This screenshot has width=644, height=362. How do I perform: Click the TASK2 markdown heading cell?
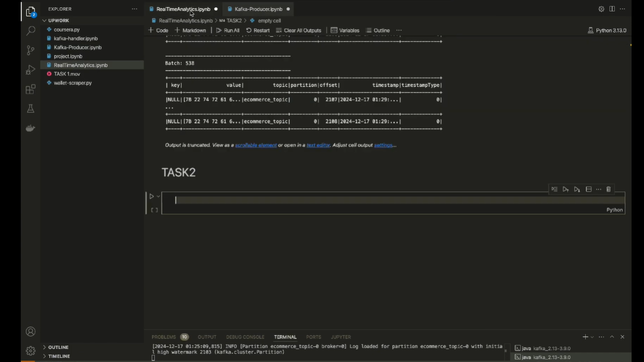pyautogui.click(x=178, y=173)
